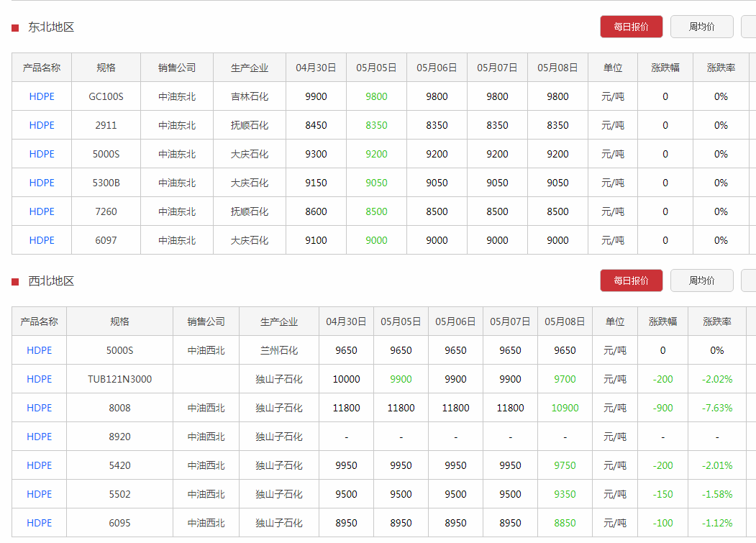The height and width of the screenshot is (543, 756).
Task: Click 吉林石化 producer cell
Action: pos(250,96)
